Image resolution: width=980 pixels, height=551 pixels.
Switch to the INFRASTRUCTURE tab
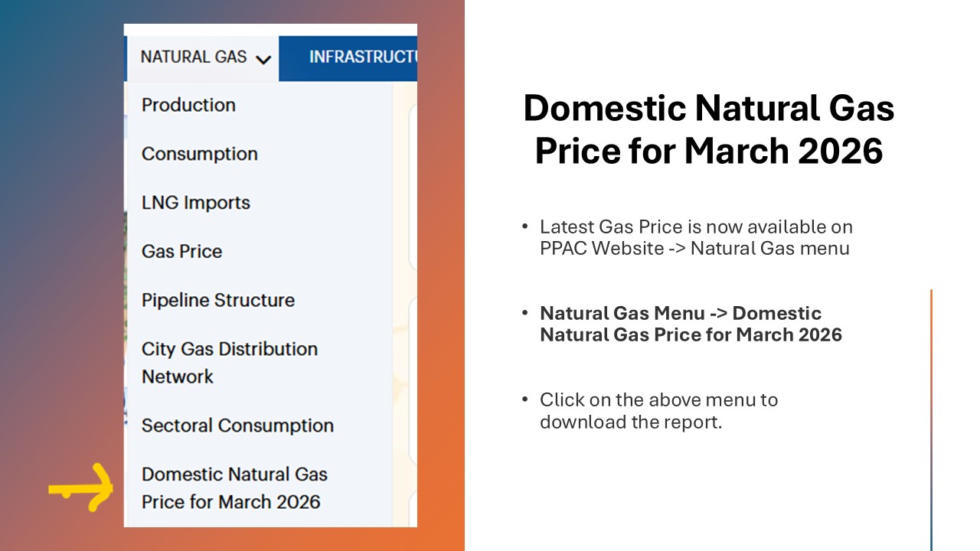pos(362,57)
